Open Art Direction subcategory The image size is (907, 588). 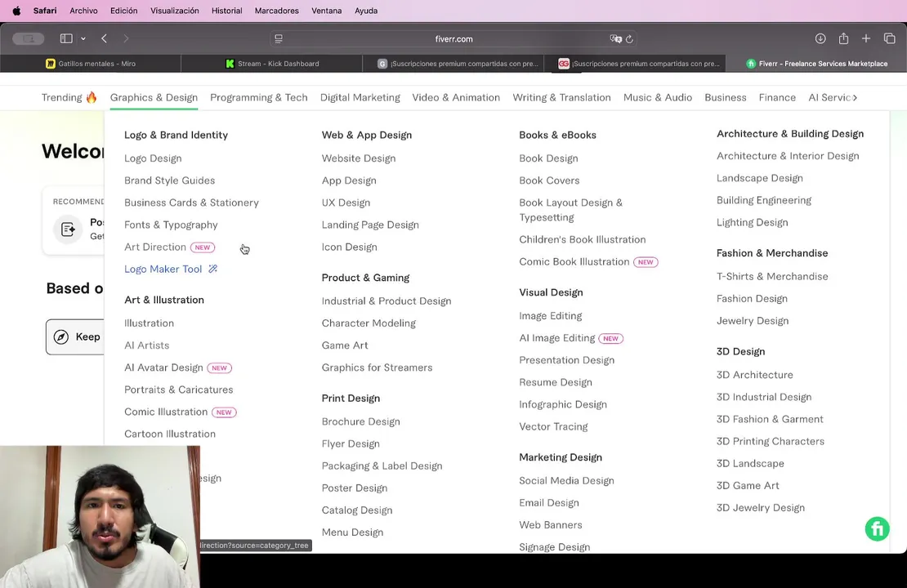(155, 247)
